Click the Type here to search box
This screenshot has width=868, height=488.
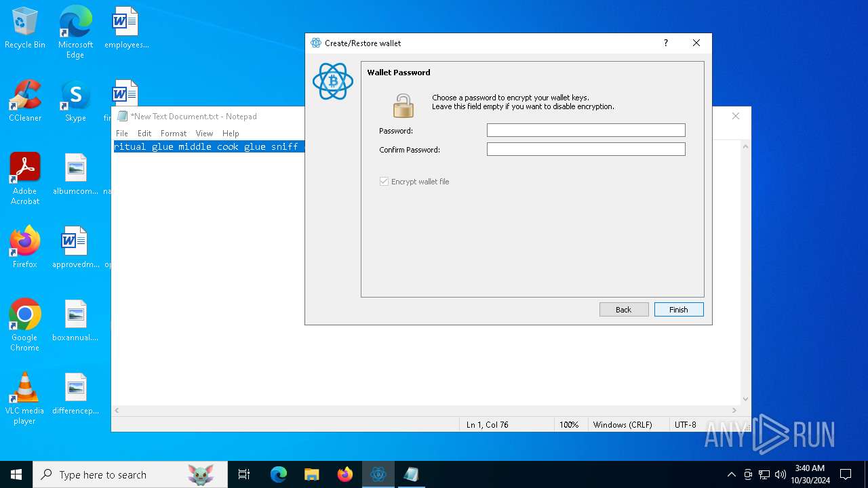130,474
